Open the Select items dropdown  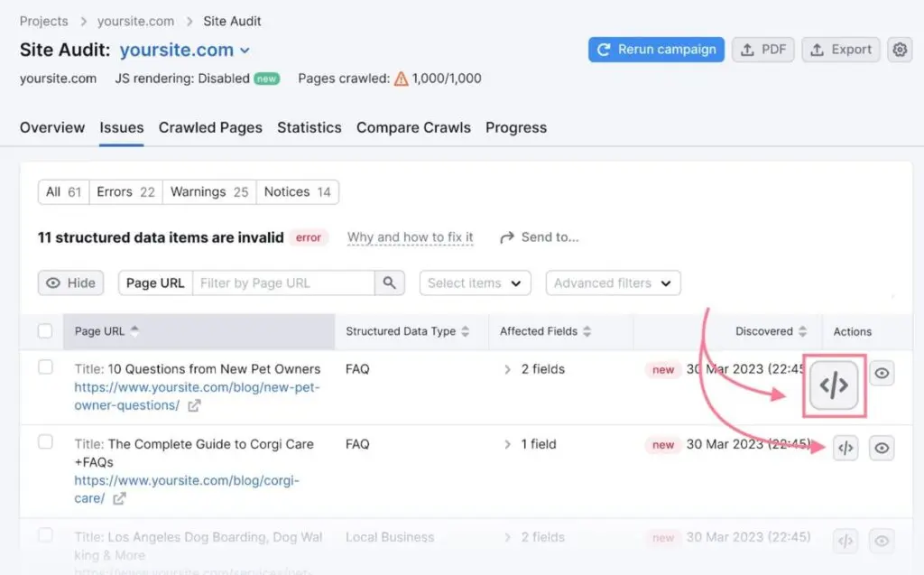click(475, 283)
